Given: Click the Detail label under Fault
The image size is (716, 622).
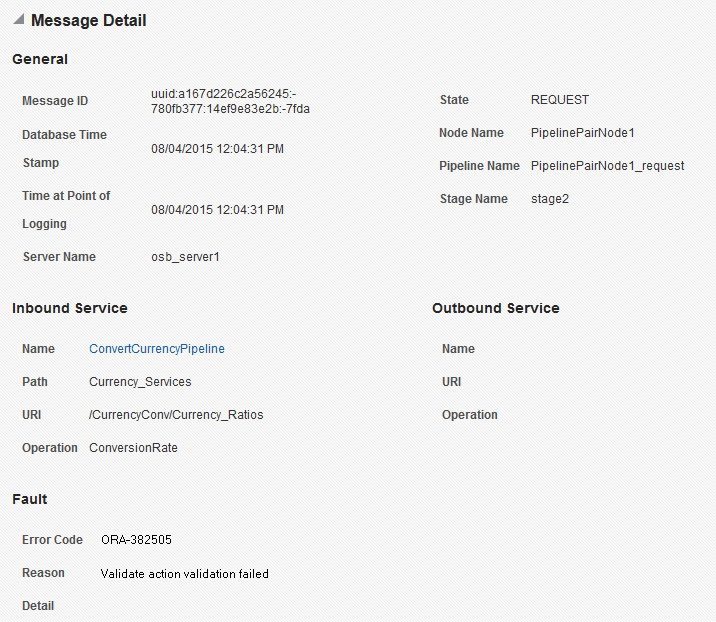Looking at the screenshot, I should tap(38, 606).
